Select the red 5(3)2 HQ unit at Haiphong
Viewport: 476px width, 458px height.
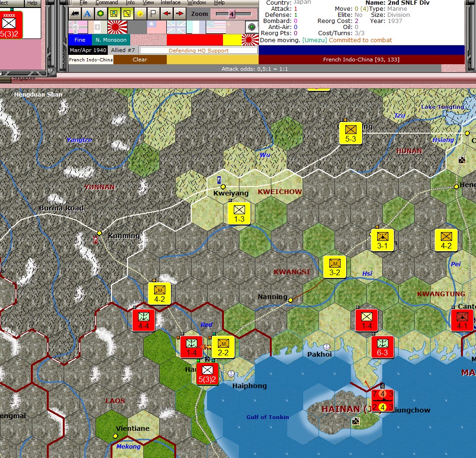[208, 374]
